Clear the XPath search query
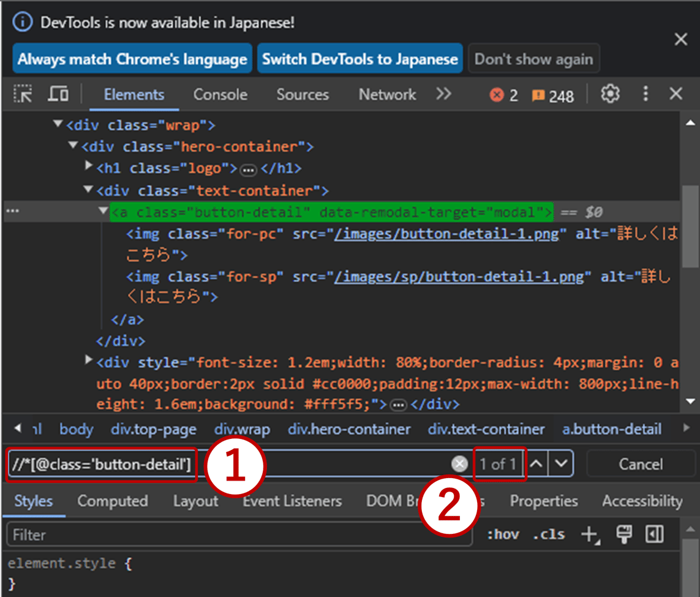 coord(459,463)
